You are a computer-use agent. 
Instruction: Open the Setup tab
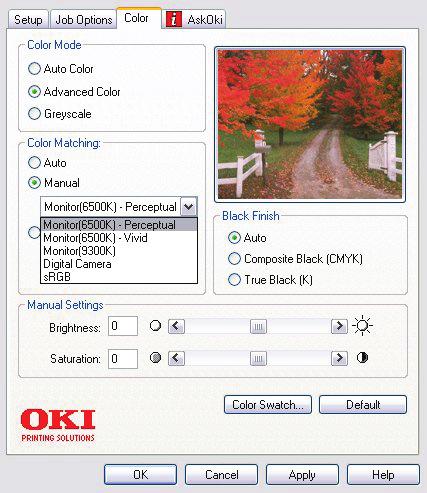[28, 20]
